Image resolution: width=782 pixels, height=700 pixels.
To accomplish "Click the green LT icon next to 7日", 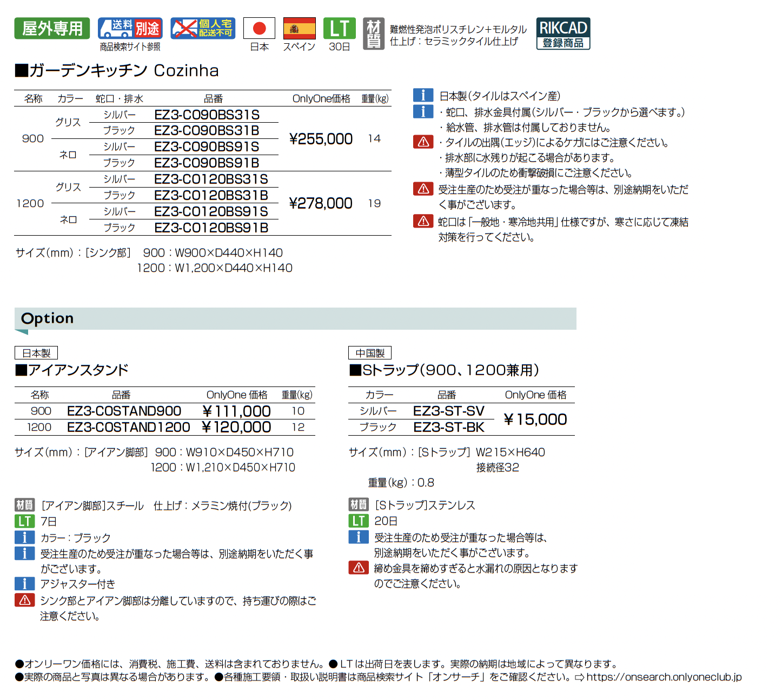I will point(24,521).
